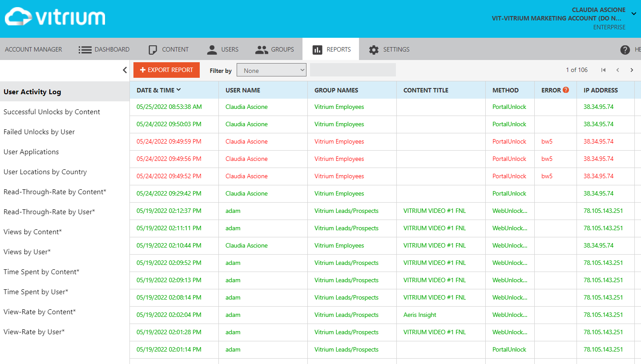Image resolution: width=641 pixels, height=364 pixels.
Task: Click the filter value input field
Action: 353,70
